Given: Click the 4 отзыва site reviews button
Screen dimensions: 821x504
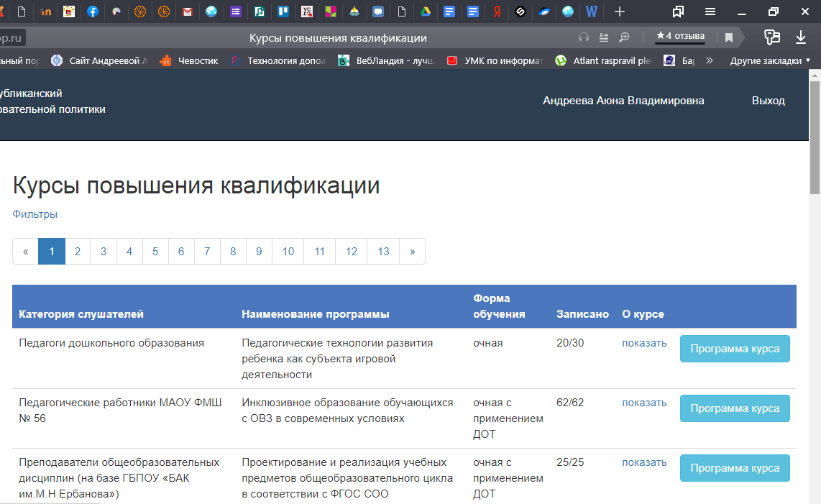Looking at the screenshot, I should (x=680, y=36).
